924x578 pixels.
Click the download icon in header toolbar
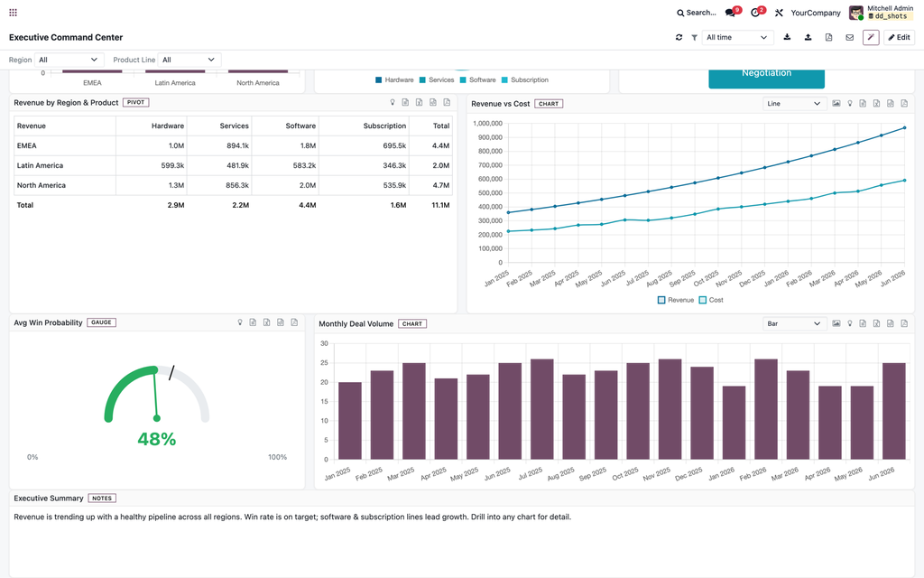[787, 37]
